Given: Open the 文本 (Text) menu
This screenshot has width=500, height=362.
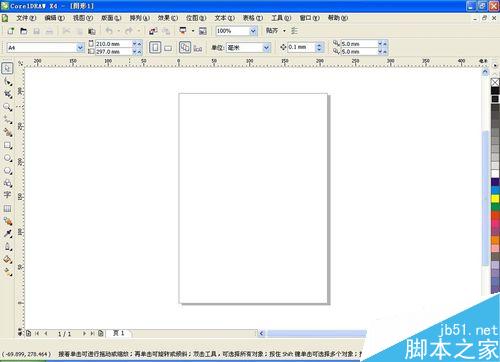Looking at the screenshot, I should tap(224, 18).
